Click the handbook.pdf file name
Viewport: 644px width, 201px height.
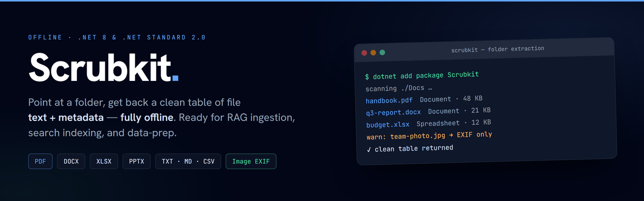pos(389,100)
